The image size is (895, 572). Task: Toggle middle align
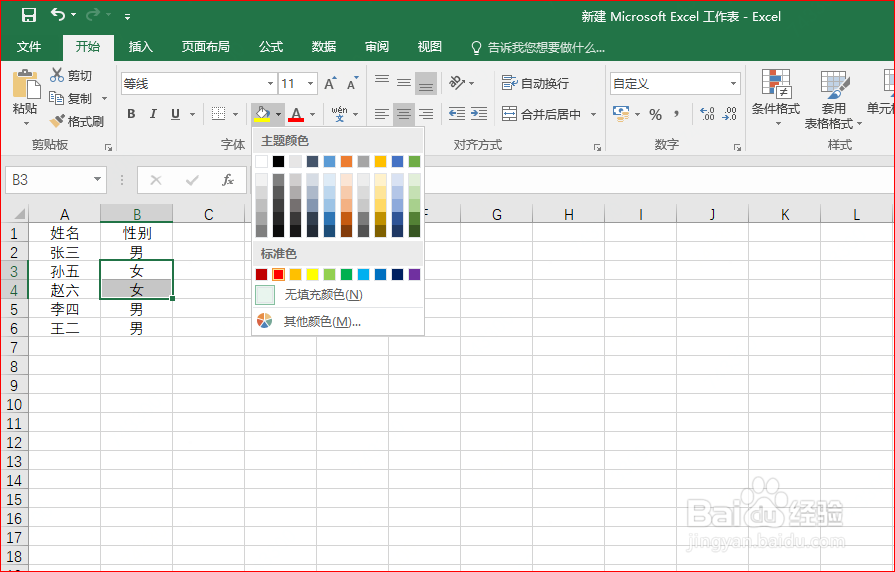(x=404, y=83)
